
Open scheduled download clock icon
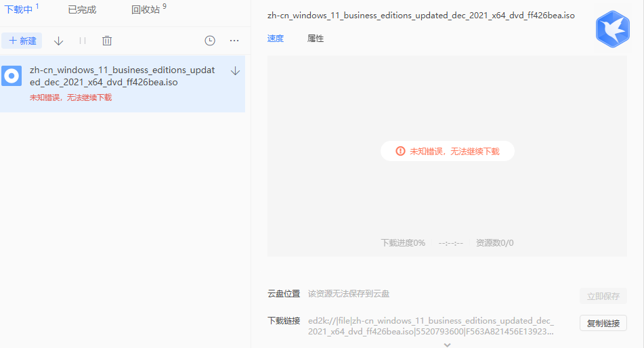(210, 41)
